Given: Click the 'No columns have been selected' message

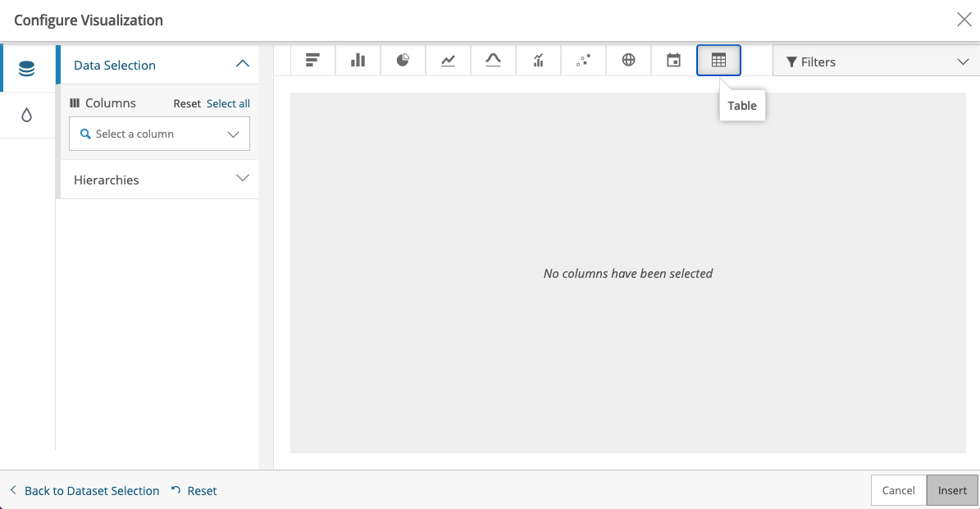Looking at the screenshot, I should (x=628, y=274).
